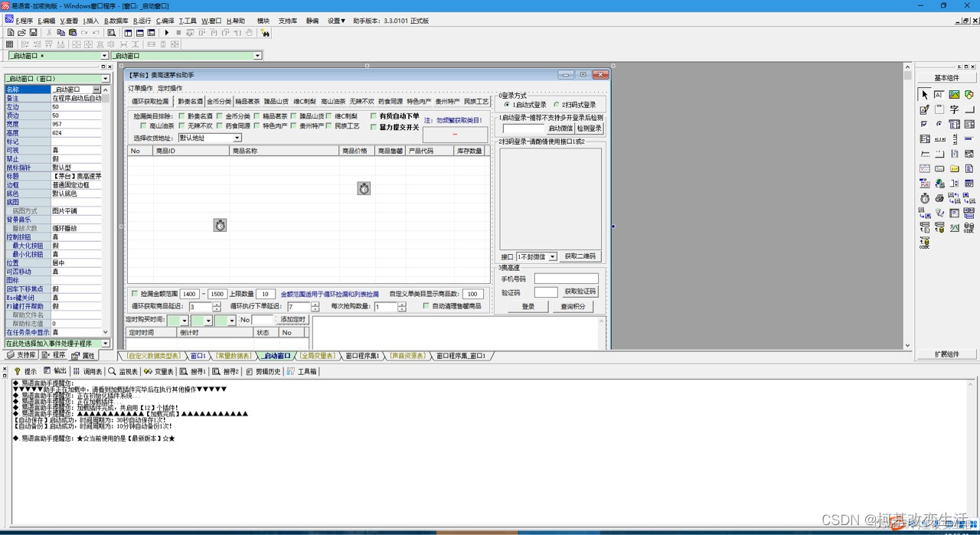Click the 手机号 input field
This screenshot has height=535, width=980.
568,279
